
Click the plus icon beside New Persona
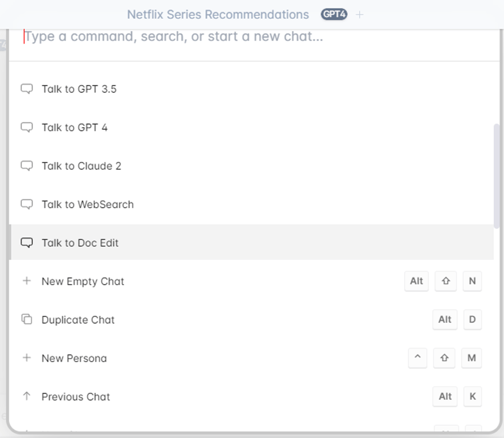coord(27,358)
